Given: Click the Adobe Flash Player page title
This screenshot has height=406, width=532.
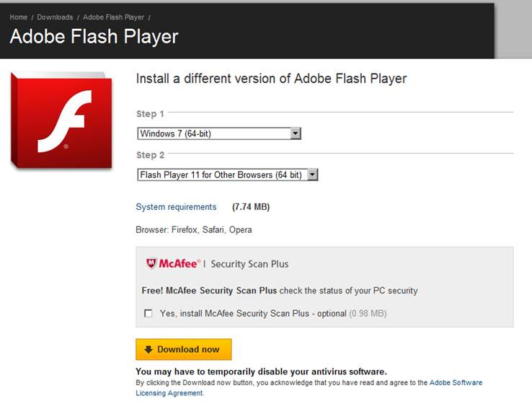Looking at the screenshot, I should pos(94,36).
